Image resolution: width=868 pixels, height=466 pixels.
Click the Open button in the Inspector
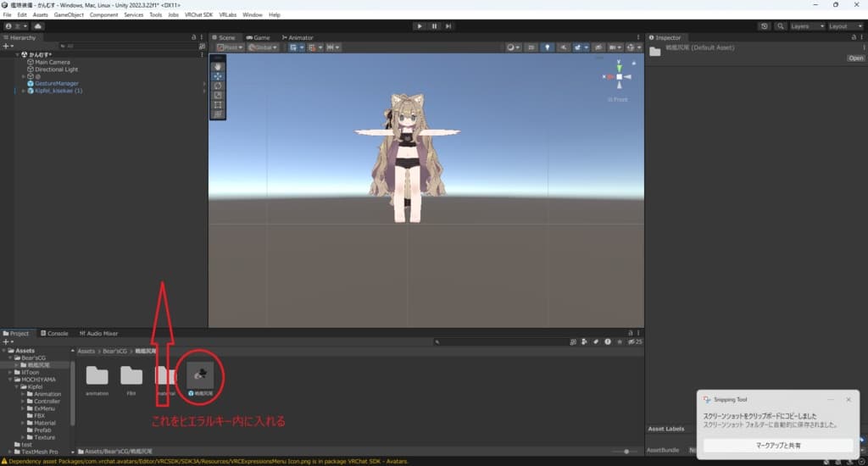855,58
